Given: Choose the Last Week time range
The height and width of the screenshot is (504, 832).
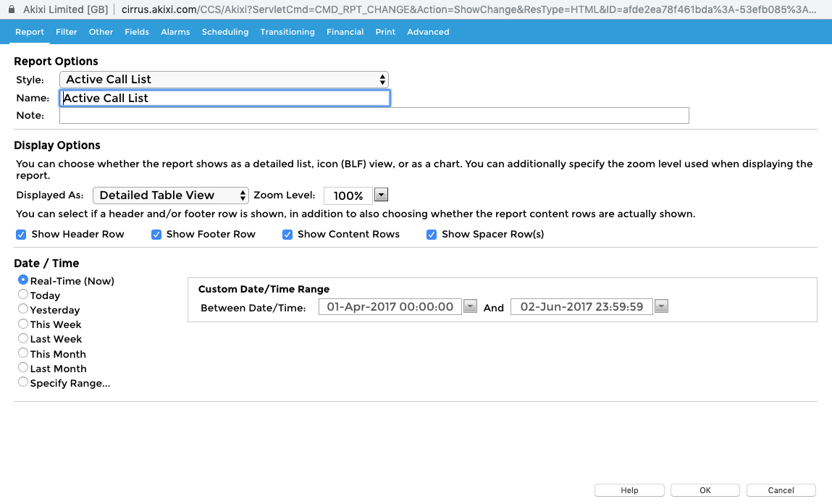Looking at the screenshot, I should (22, 338).
